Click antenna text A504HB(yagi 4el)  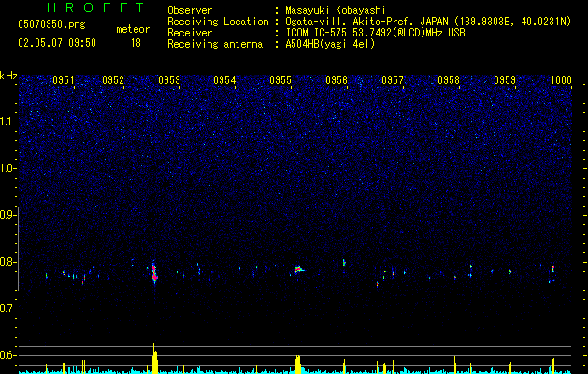point(330,44)
